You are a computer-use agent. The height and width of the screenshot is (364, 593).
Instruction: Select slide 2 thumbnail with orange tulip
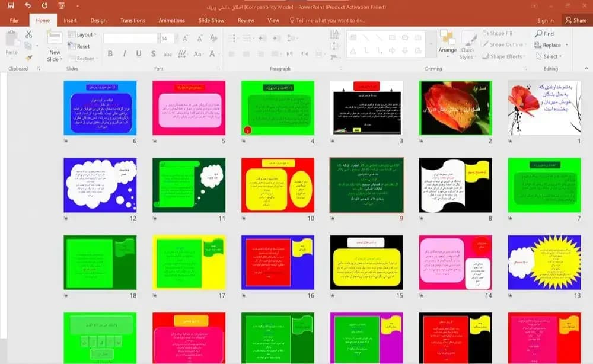(x=455, y=108)
